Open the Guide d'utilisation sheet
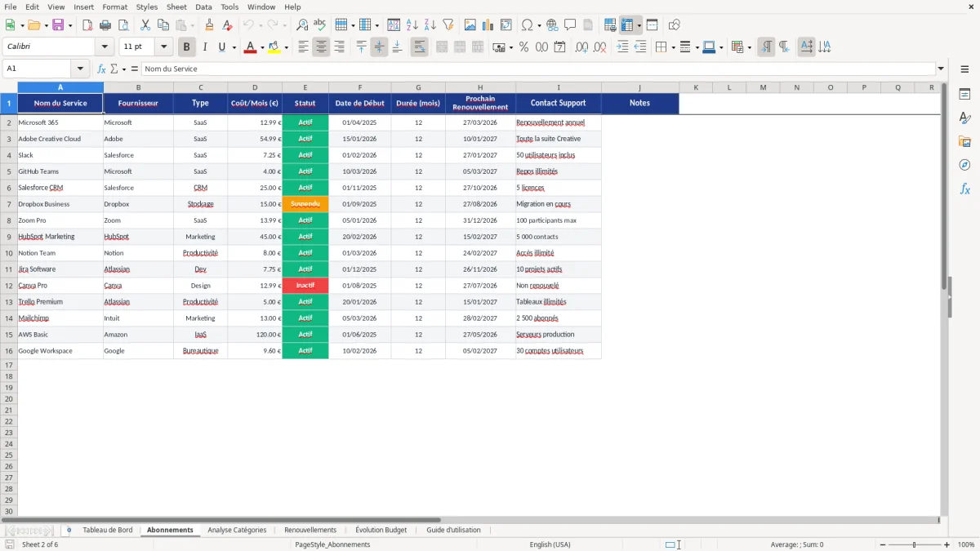The image size is (980, 551). pyautogui.click(x=454, y=530)
